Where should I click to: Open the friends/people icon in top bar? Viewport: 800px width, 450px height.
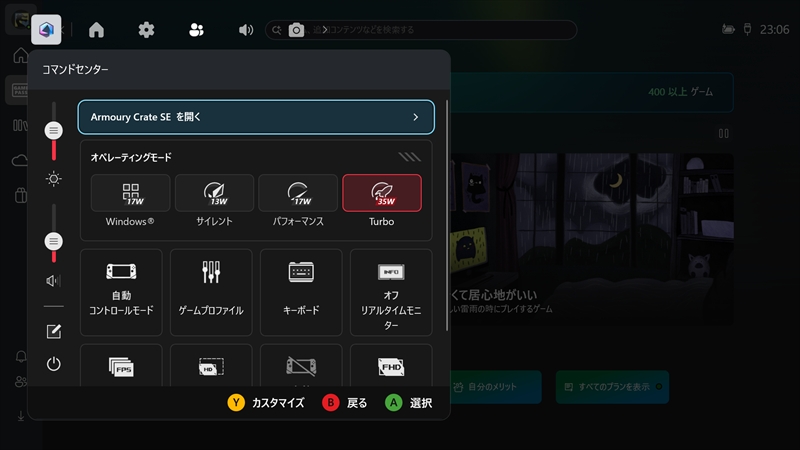click(196, 30)
